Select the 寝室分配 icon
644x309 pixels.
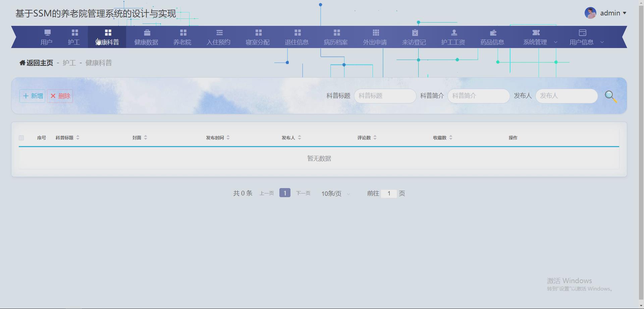click(258, 33)
